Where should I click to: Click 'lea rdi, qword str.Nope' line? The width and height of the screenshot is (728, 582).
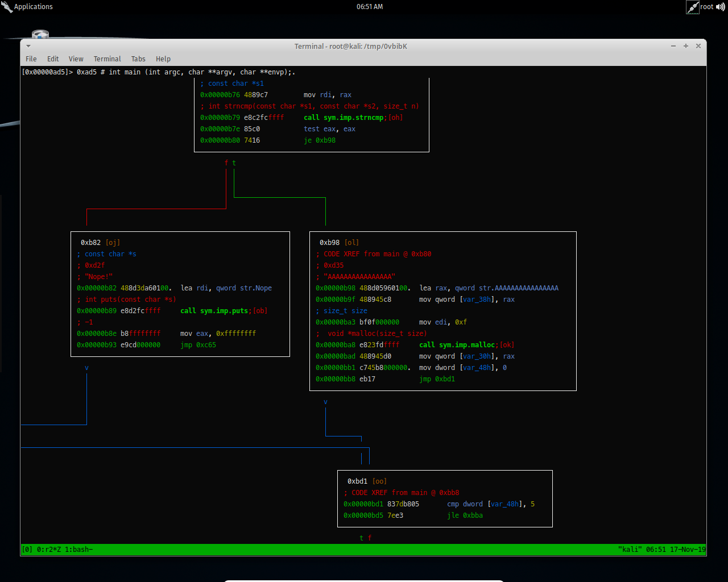pyautogui.click(x=226, y=288)
